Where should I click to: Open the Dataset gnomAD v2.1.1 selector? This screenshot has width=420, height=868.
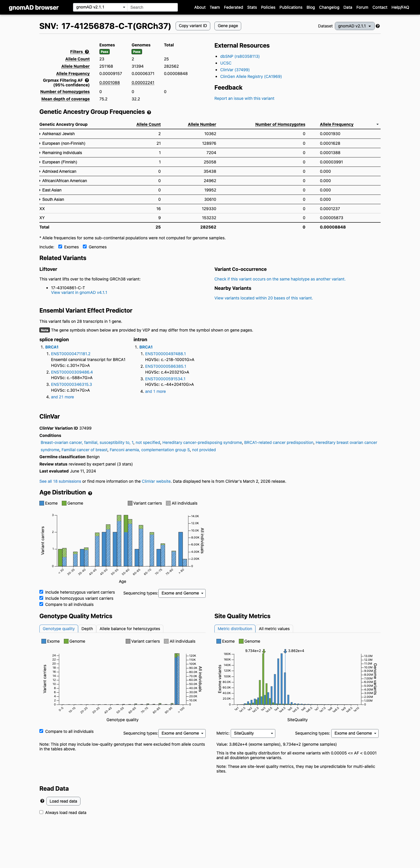pos(354,26)
